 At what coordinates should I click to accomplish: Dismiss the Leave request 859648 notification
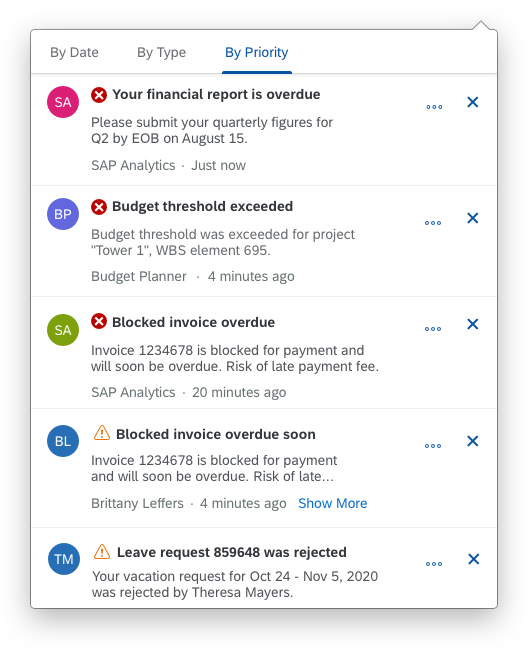pyautogui.click(x=473, y=559)
